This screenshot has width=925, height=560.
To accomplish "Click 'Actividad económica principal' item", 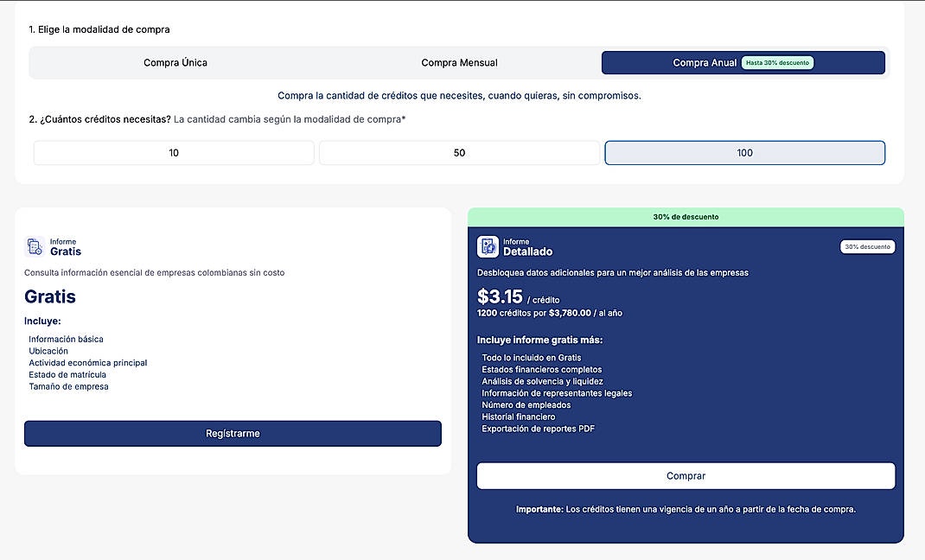I will click(x=88, y=362).
